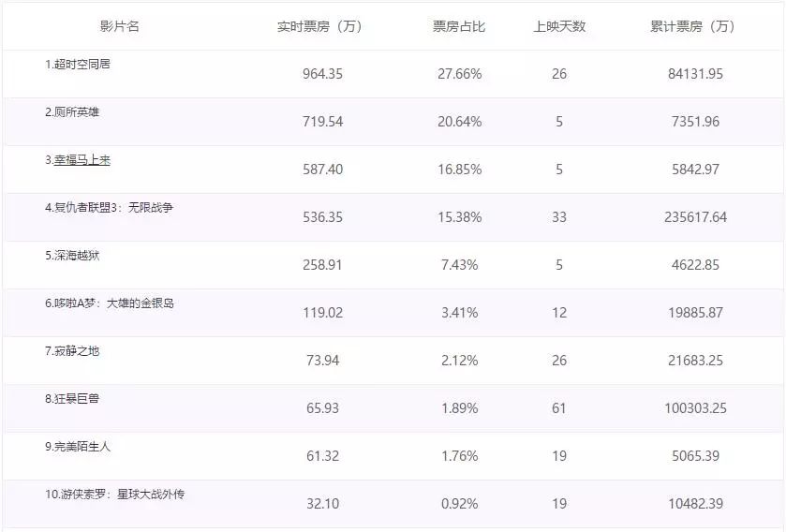Click the share percentage 15.38%
This screenshot has height=532, width=786.
(x=460, y=217)
